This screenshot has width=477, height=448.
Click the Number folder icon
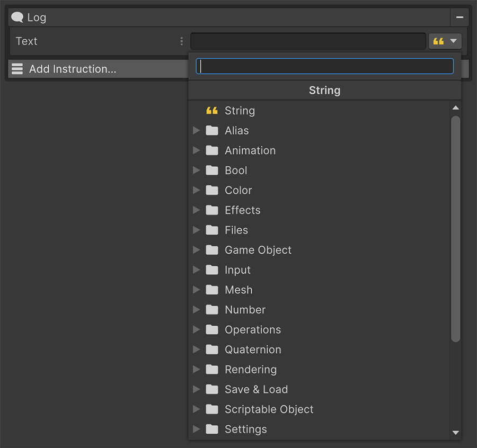point(212,310)
